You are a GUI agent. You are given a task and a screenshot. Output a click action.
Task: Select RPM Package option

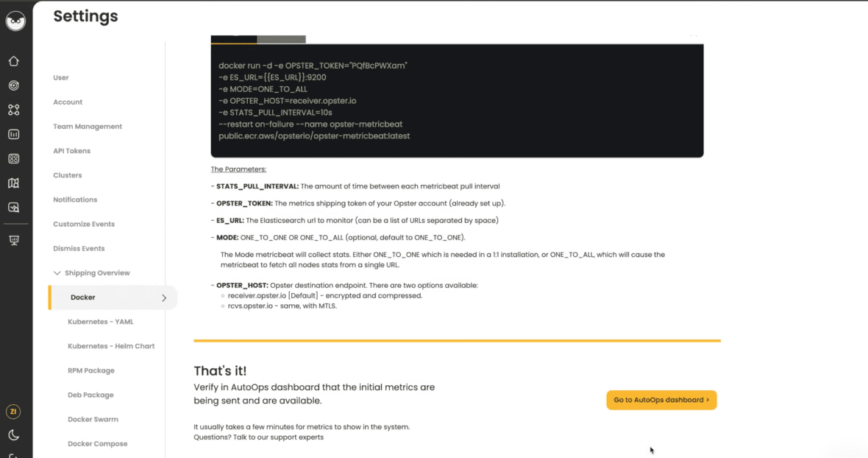90,370
